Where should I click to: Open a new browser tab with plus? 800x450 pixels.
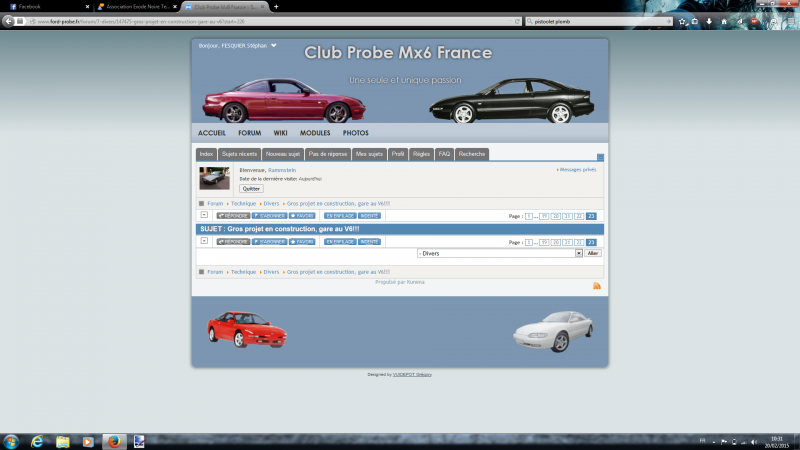pyautogui.click(x=276, y=7)
